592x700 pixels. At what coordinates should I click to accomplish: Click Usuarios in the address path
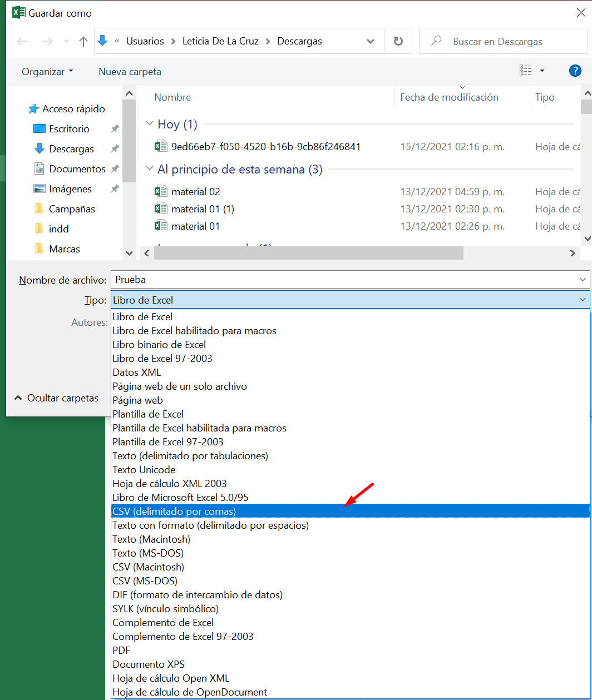coord(145,41)
